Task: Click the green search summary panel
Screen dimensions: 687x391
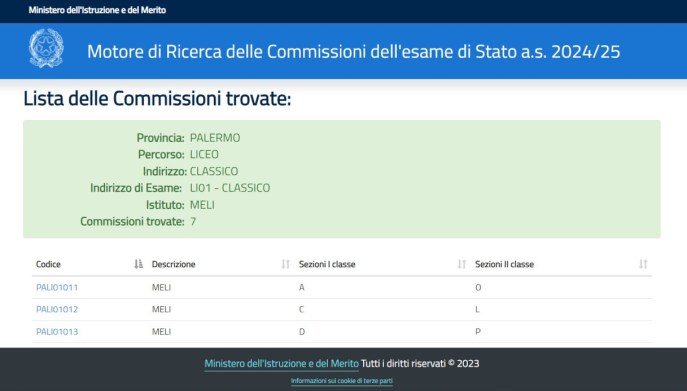Action: [x=342, y=179]
